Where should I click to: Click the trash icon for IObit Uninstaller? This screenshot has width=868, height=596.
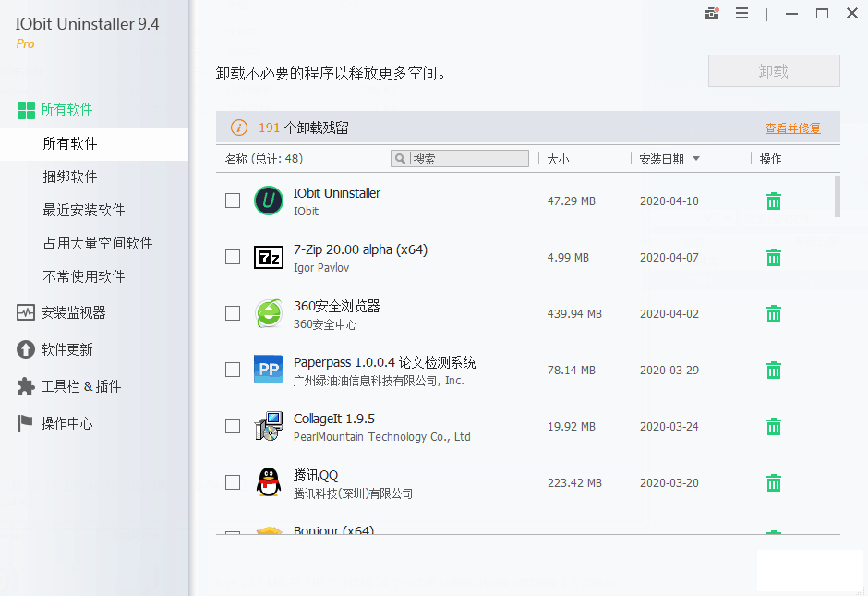(x=774, y=201)
